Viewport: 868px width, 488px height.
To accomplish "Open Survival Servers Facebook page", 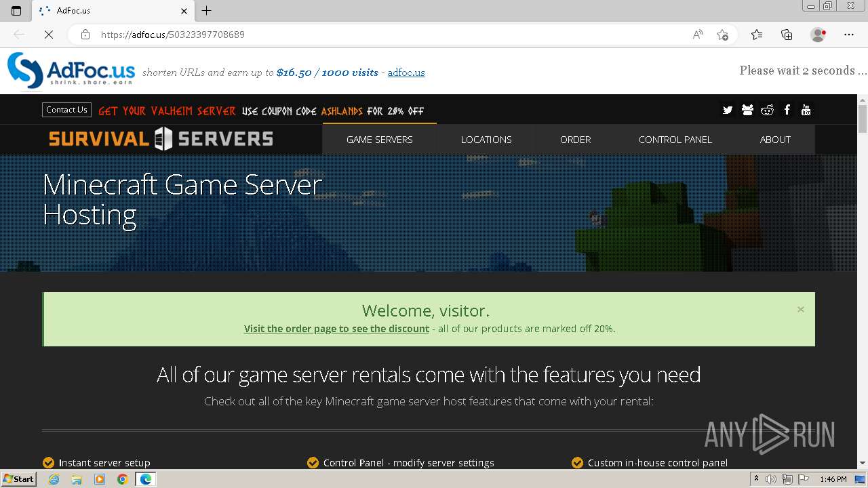I will pos(787,110).
